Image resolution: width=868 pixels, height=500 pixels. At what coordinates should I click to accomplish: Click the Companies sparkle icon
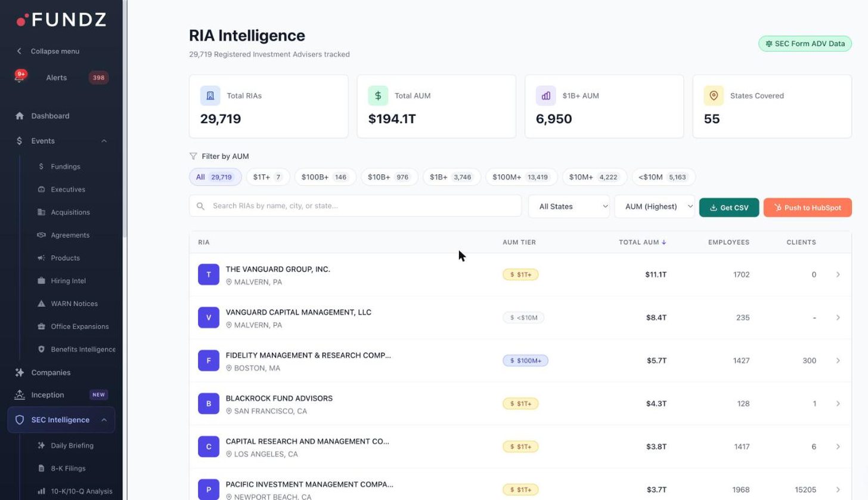(x=20, y=372)
